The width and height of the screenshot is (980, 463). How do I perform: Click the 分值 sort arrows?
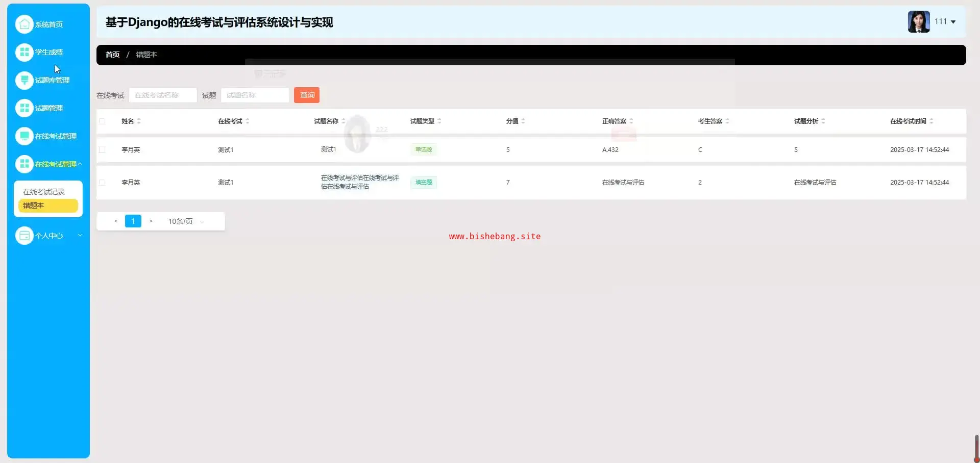click(523, 121)
